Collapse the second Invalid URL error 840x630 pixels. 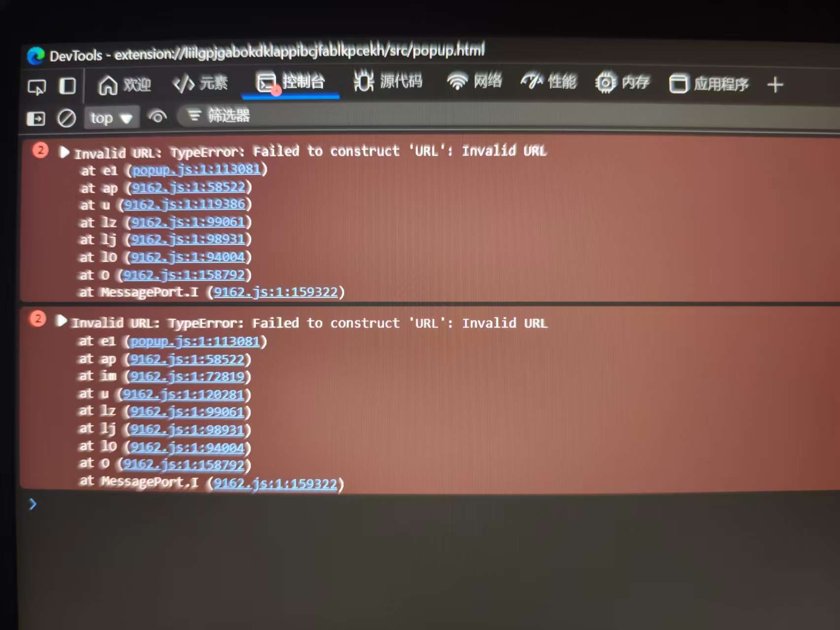pyautogui.click(x=62, y=322)
